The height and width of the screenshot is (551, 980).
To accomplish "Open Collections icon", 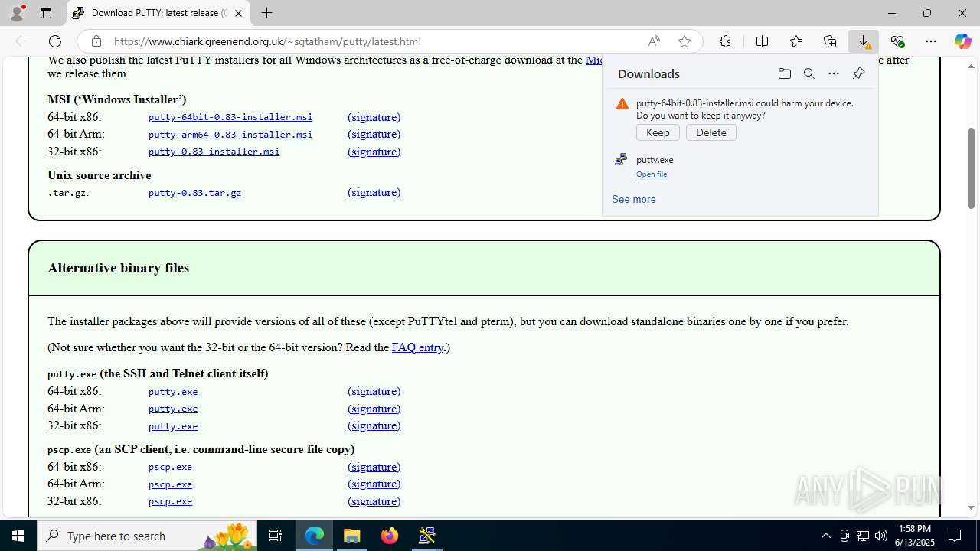I will [830, 41].
